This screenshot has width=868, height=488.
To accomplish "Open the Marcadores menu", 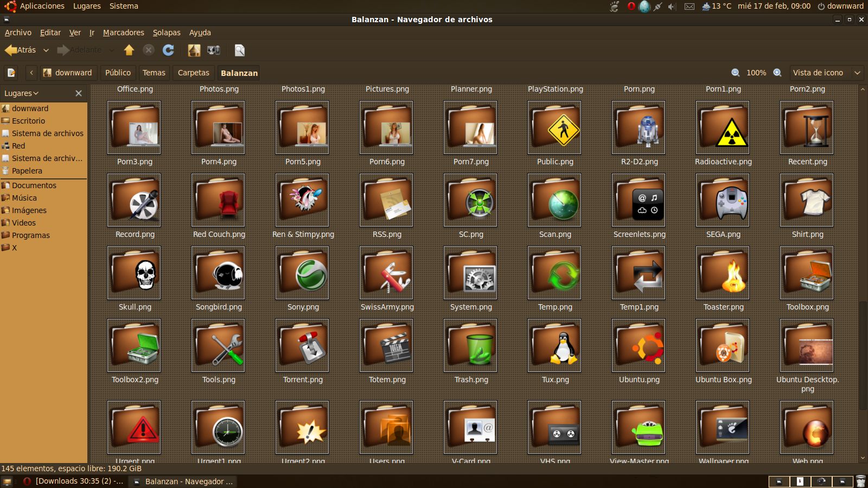I will [x=124, y=33].
